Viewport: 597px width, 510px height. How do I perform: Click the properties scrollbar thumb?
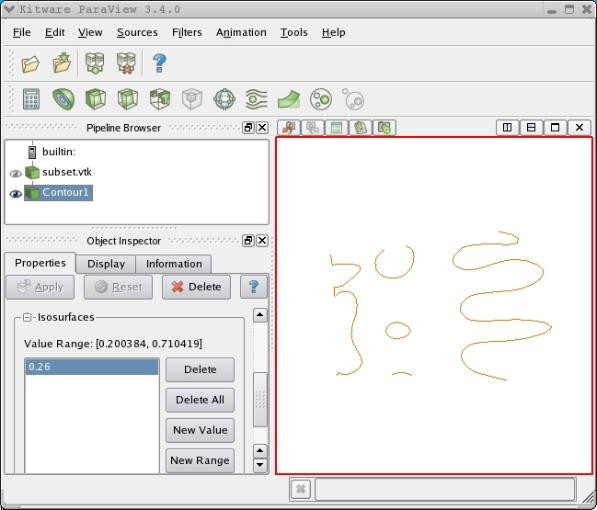pyautogui.click(x=260, y=400)
